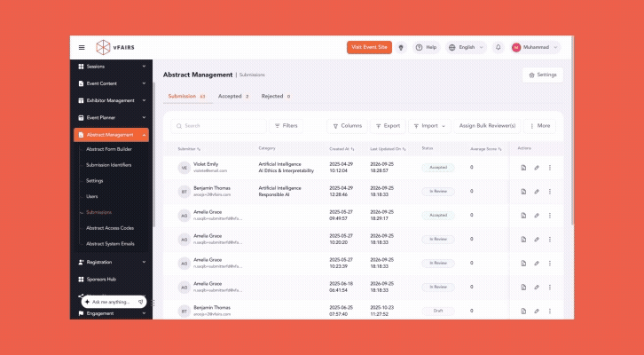Edit Amelia Grace 10:20:20 submission
This screenshot has height=355, width=644.
[x=537, y=239]
